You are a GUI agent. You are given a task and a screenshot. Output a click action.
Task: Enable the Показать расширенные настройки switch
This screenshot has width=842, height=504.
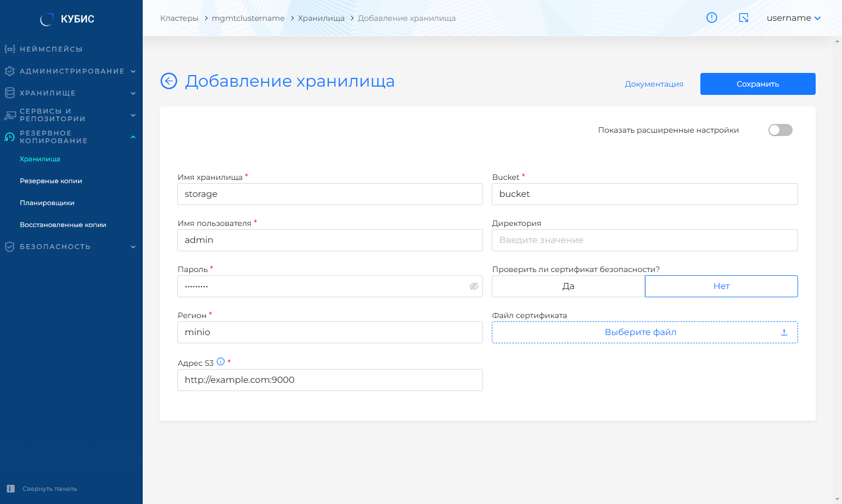pyautogui.click(x=780, y=130)
